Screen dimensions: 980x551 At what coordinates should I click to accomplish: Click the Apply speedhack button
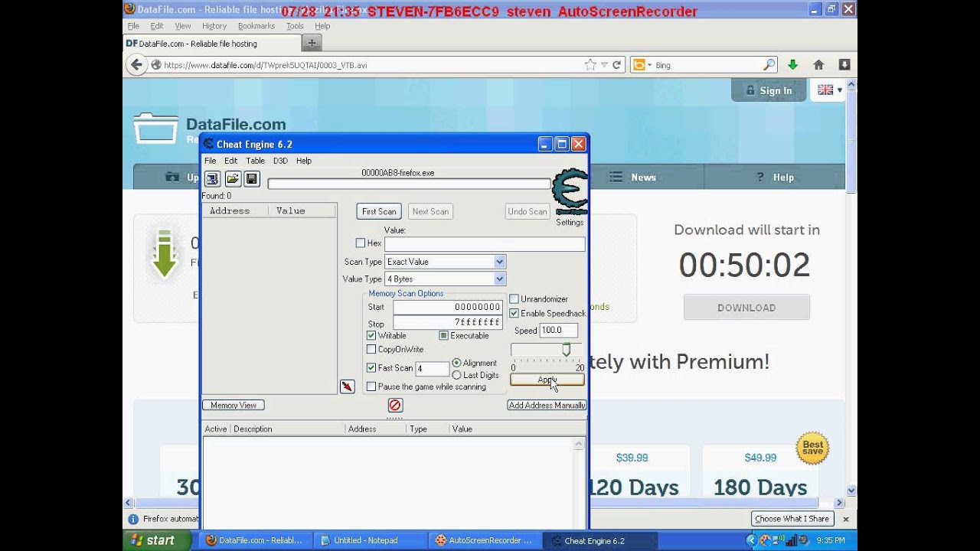(547, 380)
